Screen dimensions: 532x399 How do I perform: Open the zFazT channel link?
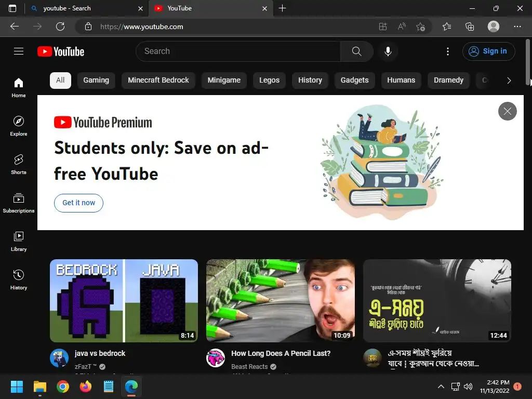pos(86,366)
